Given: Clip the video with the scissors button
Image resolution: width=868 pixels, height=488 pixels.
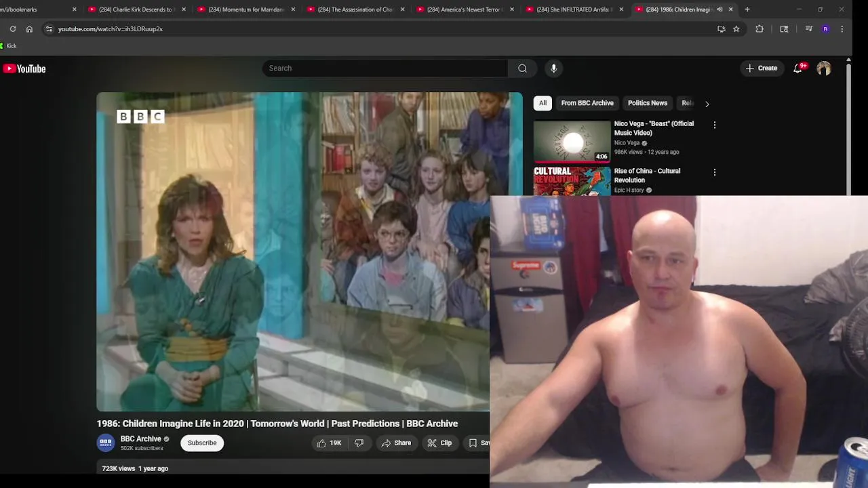Looking at the screenshot, I should click(439, 443).
